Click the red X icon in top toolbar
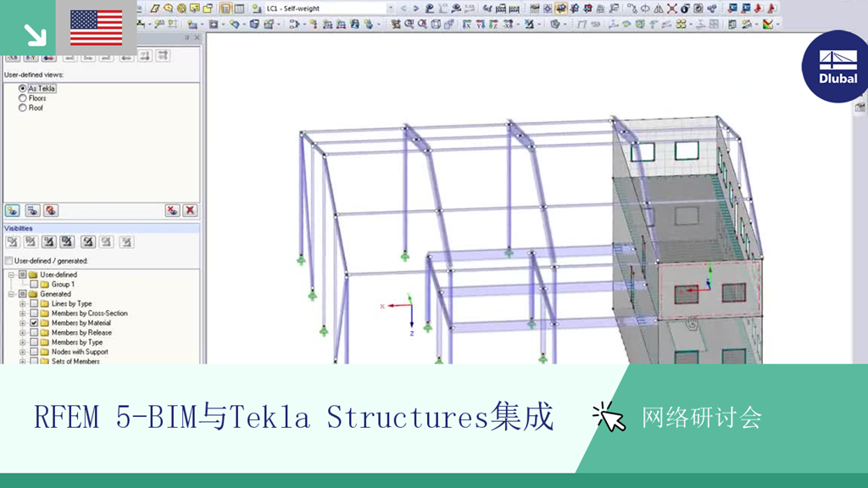 tap(672, 8)
